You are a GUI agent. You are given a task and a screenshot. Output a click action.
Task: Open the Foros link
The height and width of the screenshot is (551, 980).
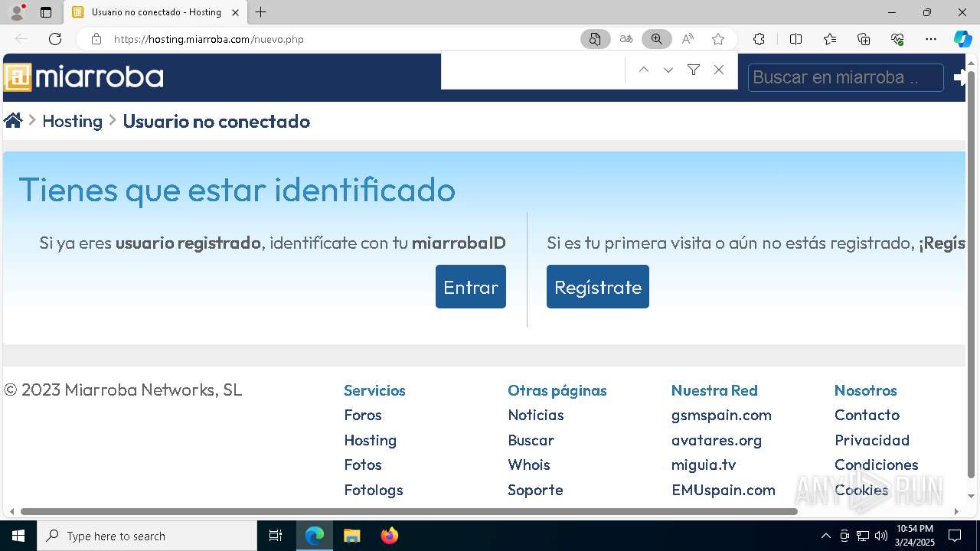(363, 415)
